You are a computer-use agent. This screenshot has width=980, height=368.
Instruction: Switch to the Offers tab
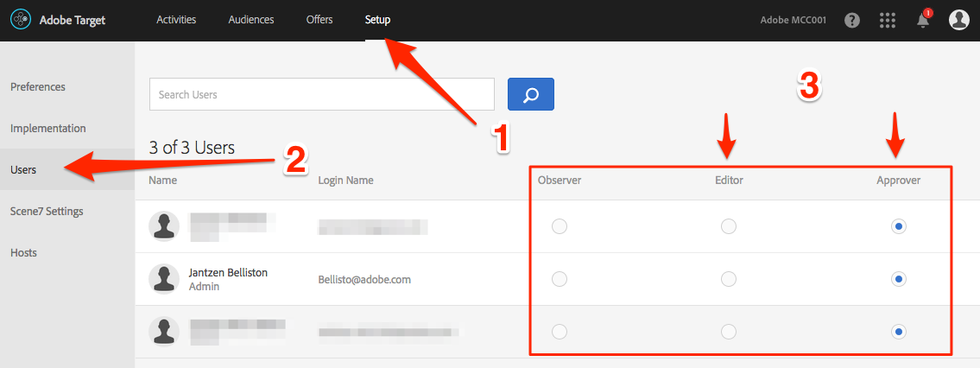tap(319, 20)
